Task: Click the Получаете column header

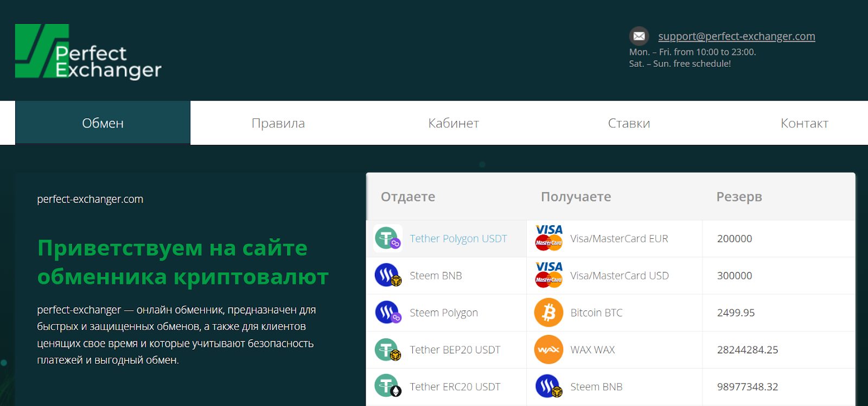Action: (x=576, y=196)
